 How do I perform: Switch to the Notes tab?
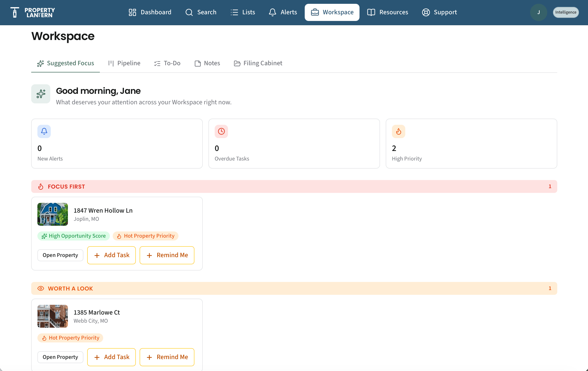(207, 63)
